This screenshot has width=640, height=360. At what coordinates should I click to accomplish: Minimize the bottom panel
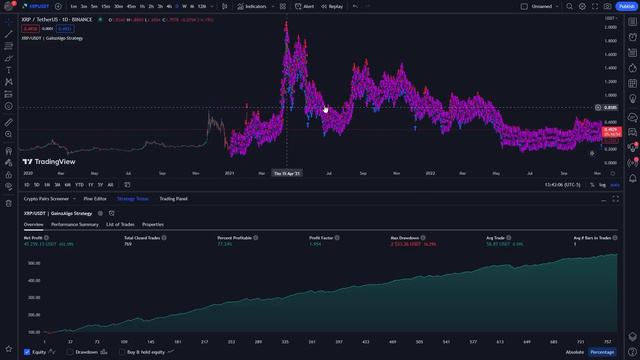(x=604, y=199)
